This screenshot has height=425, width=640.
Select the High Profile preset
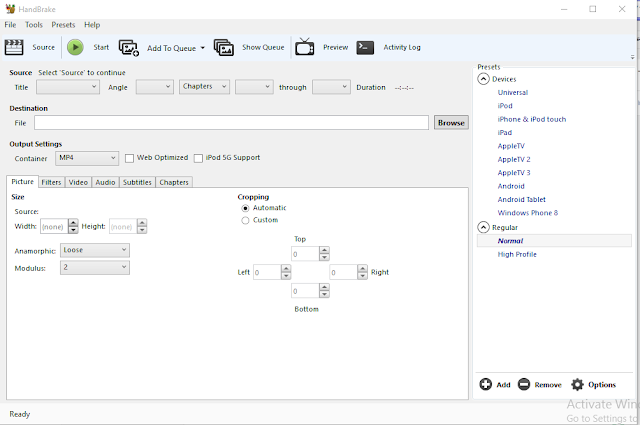click(517, 254)
